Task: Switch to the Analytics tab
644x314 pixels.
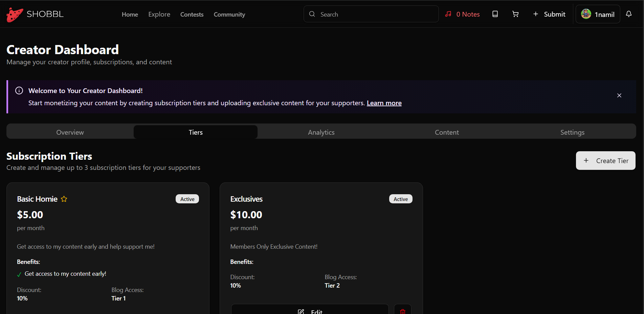Action: click(321, 132)
